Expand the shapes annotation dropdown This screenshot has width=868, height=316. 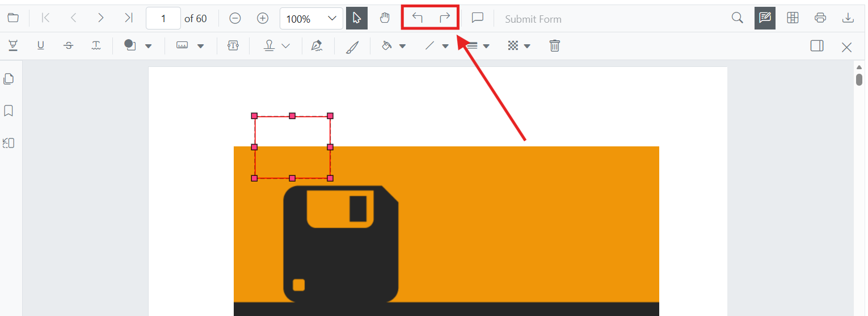138,46
